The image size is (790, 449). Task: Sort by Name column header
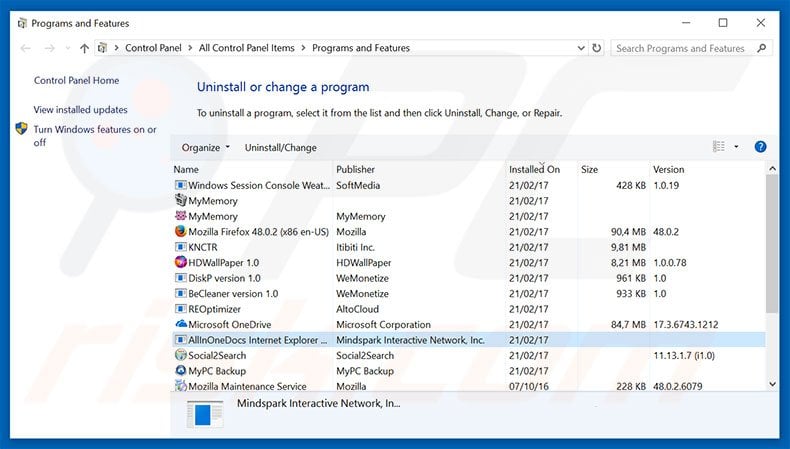186,170
